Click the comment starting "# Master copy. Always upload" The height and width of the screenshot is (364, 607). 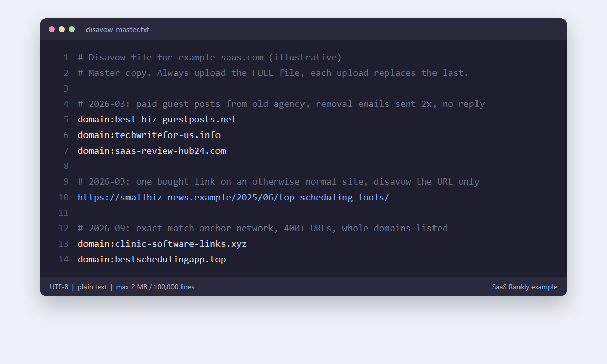273,73
